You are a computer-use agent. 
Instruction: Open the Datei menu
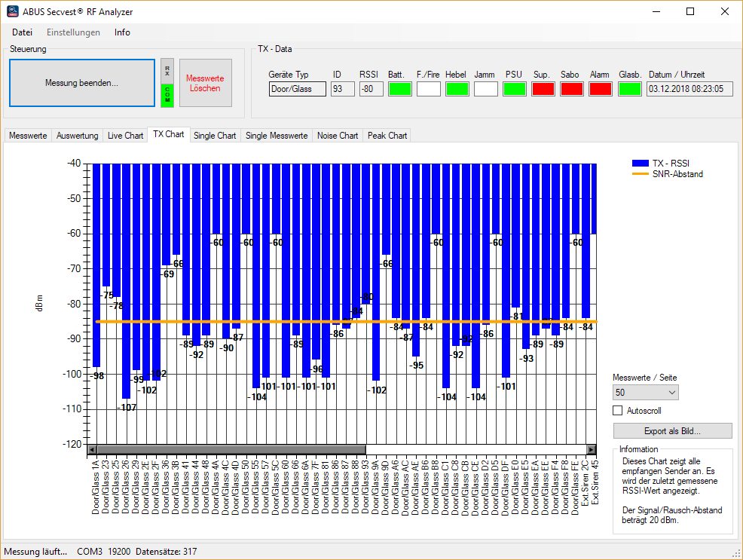point(22,32)
